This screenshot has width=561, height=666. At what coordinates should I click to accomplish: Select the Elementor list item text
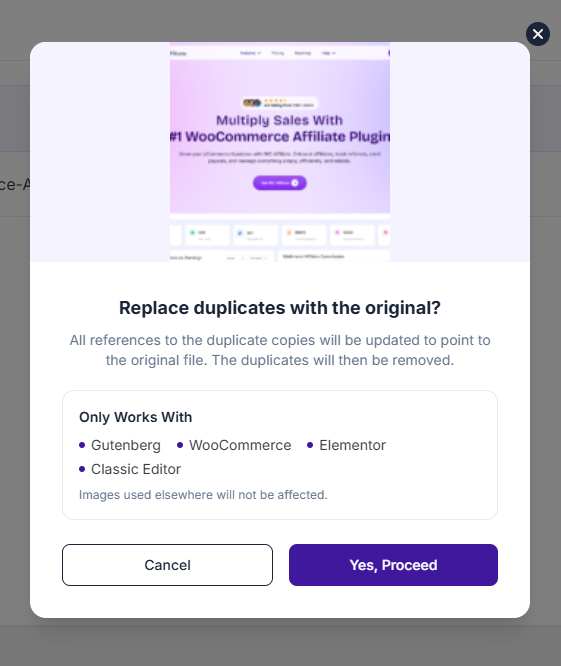coord(352,445)
